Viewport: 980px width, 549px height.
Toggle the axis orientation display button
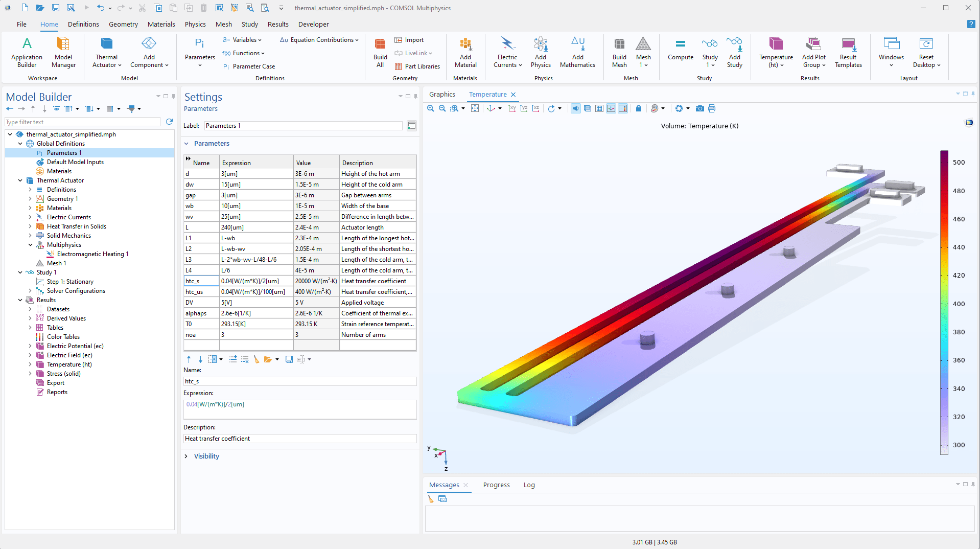click(x=611, y=108)
